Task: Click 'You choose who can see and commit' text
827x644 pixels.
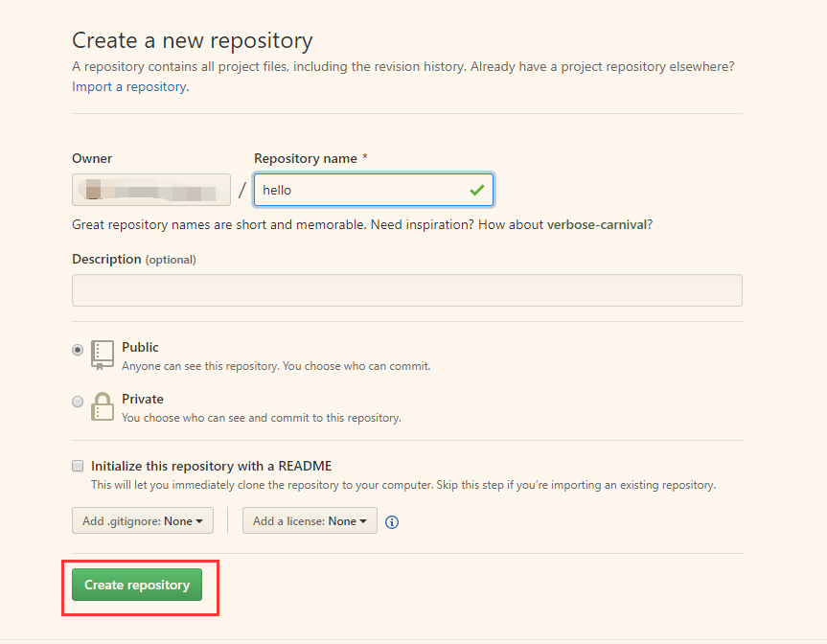Action: [x=262, y=418]
